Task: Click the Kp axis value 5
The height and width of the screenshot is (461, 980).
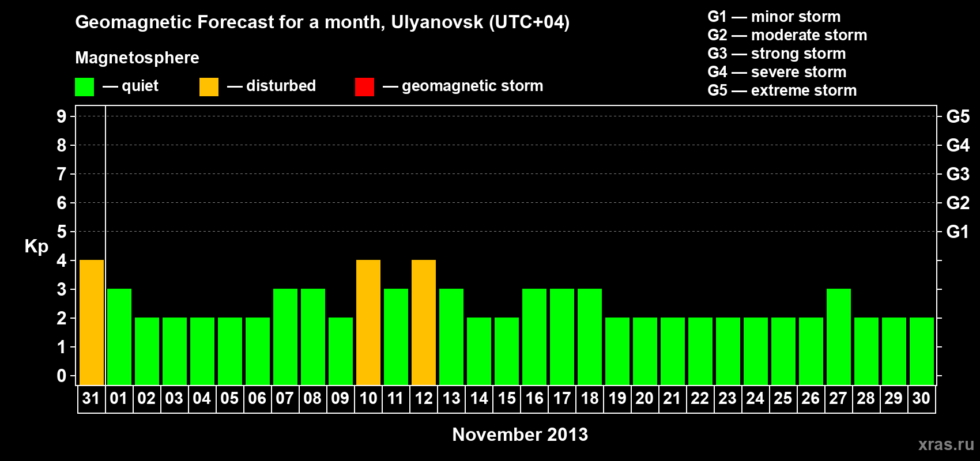Action: coord(62,232)
